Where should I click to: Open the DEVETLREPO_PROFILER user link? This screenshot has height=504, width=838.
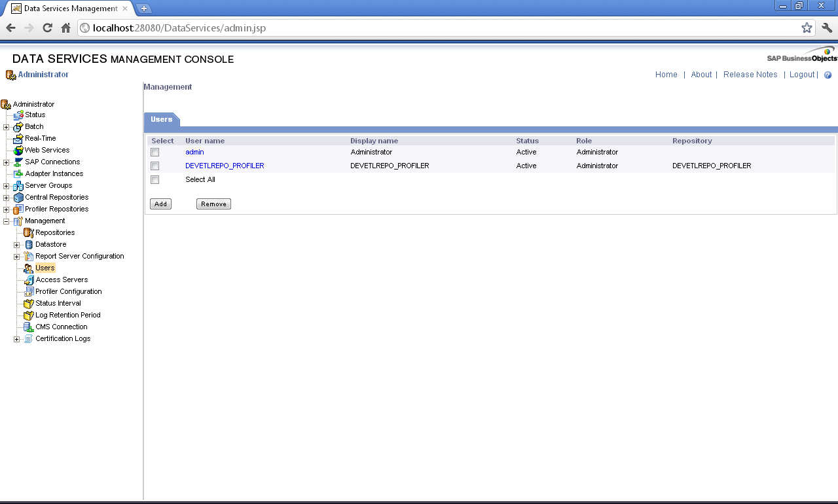click(225, 166)
